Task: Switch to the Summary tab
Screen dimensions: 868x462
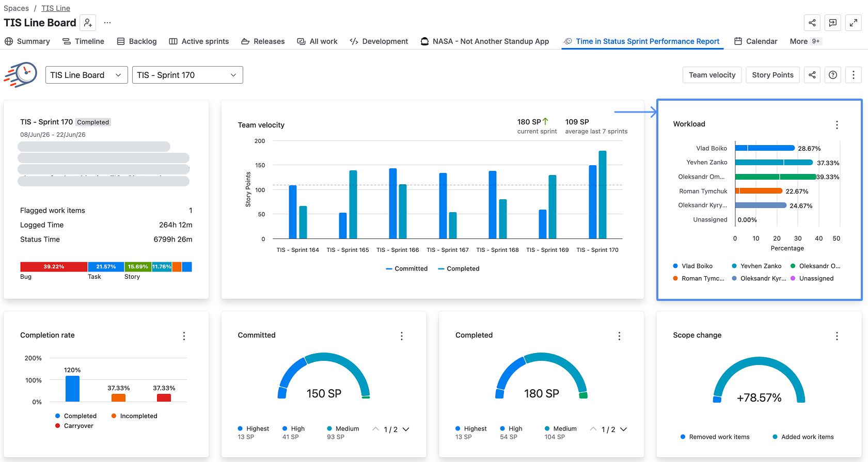Action: click(27, 41)
